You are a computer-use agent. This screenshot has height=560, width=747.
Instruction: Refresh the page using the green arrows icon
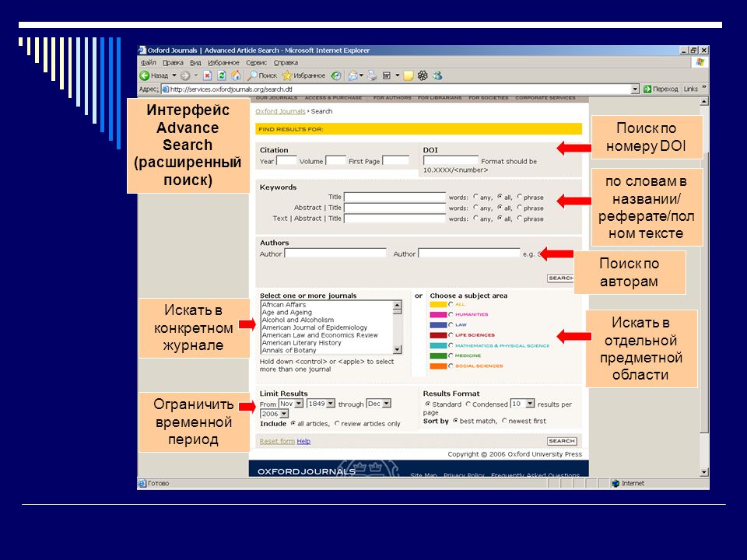pos(222,75)
